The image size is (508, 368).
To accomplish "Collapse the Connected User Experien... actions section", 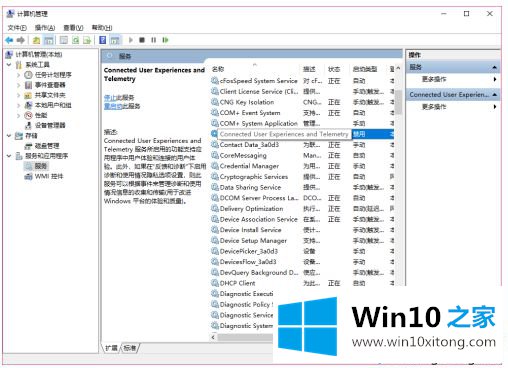I will [x=495, y=95].
